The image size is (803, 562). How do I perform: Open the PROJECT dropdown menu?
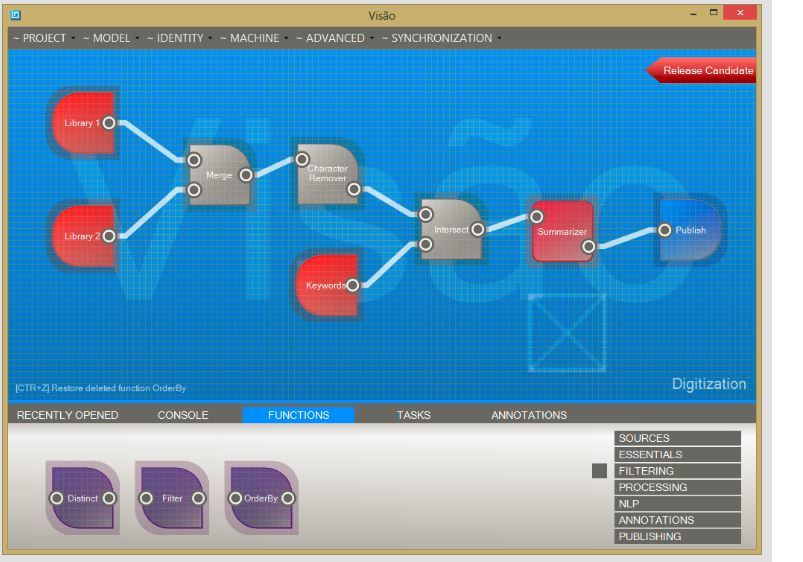pyautogui.click(x=42, y=38)
